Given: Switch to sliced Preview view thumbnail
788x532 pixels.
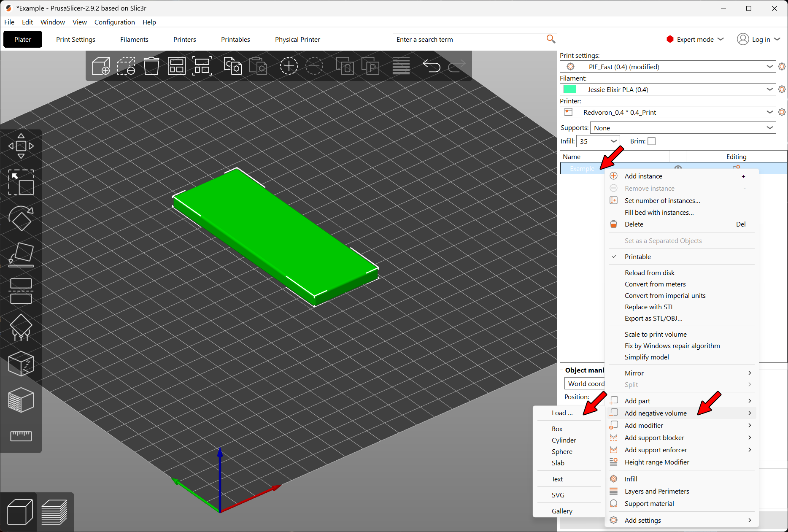Looking at the screenshot, I should pos(55,511).
